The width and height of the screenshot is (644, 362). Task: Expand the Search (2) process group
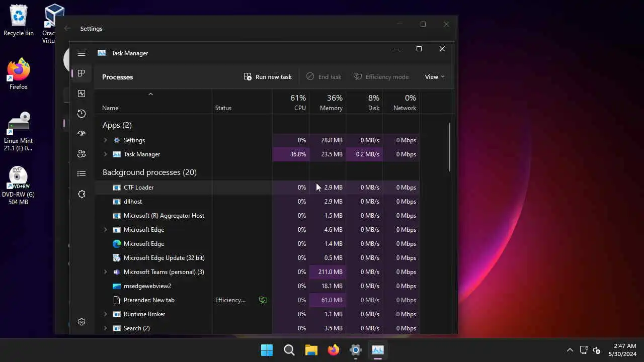coord(105,328)
